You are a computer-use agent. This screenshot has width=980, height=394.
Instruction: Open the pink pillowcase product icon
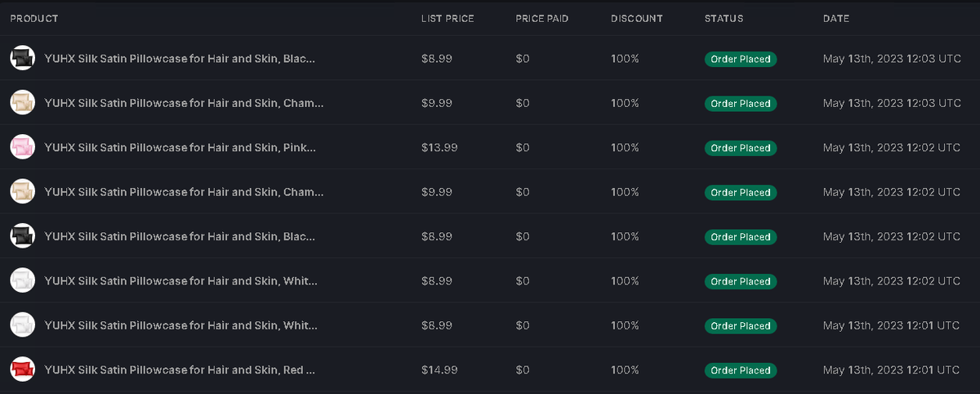[23, 147]
